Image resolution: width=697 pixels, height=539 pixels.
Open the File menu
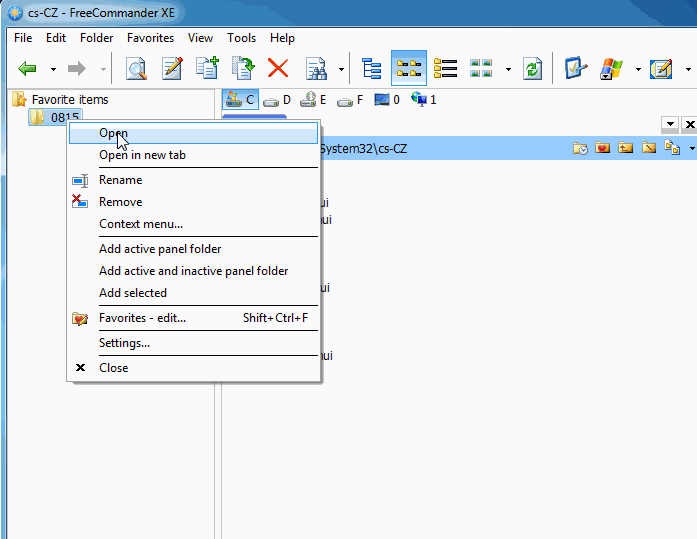click(x=23, y=38)
